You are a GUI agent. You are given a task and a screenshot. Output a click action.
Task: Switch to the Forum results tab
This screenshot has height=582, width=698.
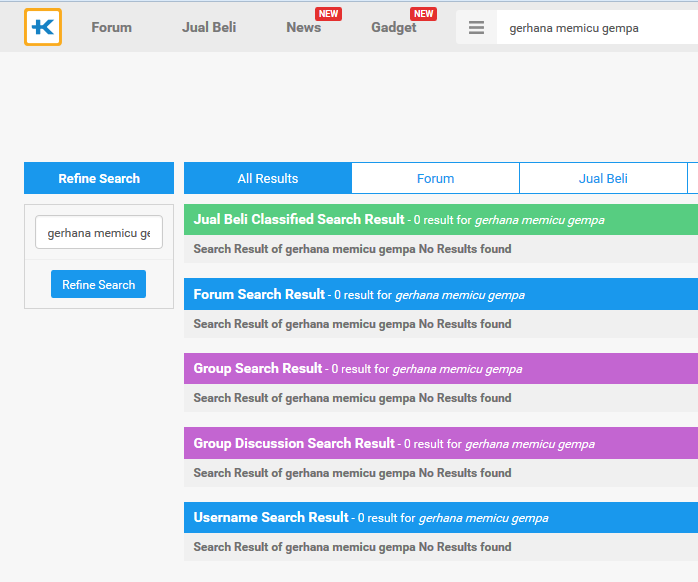(435, 178)
